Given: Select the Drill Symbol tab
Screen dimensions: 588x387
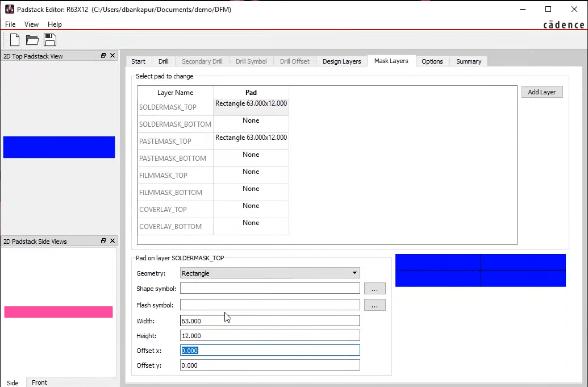Looking at the screenshot, I should click(x=251, y=61).
